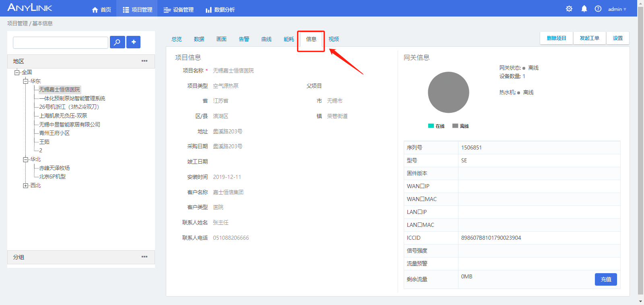Click the project search input field
The image size is (644, 305).
[x=60, y=42]
